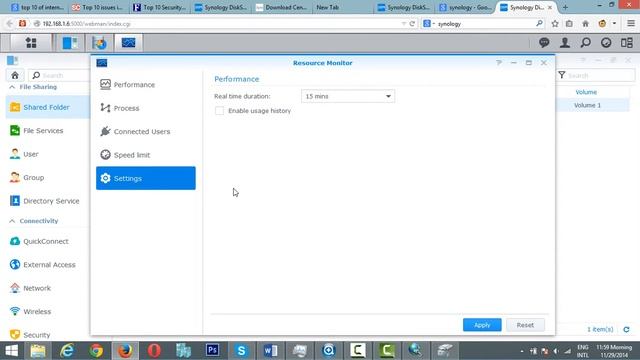
Task: Switch to Control Panel taskbar icon
Action: tap(70, 42)
